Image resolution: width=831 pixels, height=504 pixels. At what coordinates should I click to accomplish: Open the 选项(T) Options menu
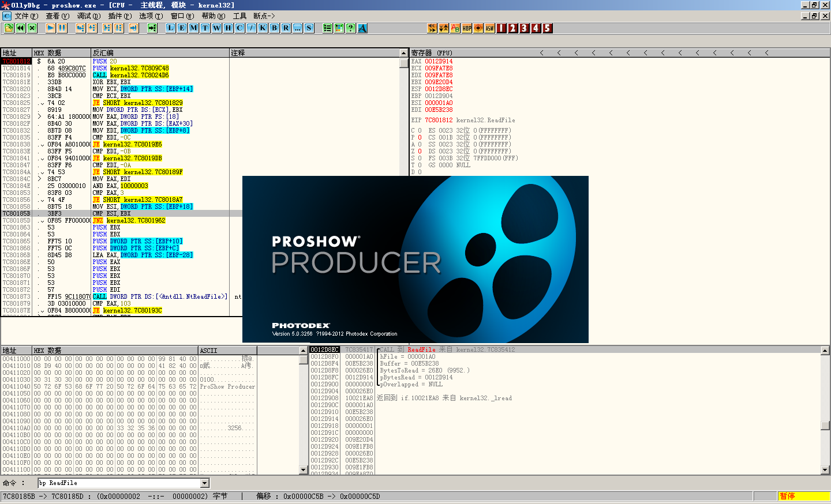(x=151, y=16)
